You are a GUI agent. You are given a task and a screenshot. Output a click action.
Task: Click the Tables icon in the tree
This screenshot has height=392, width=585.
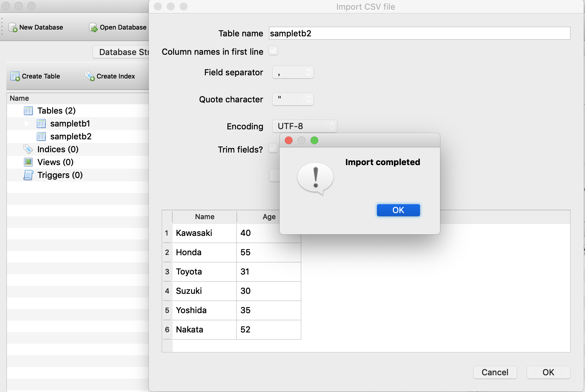click(28, 110)
